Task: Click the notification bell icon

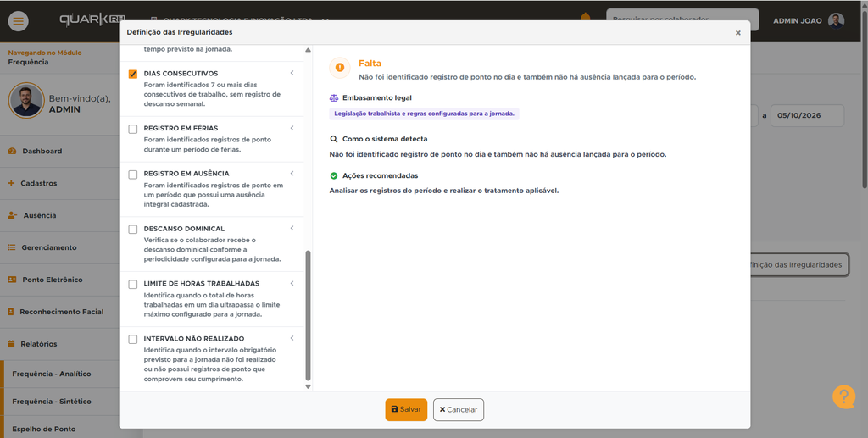Action: [x=585, y=17]
